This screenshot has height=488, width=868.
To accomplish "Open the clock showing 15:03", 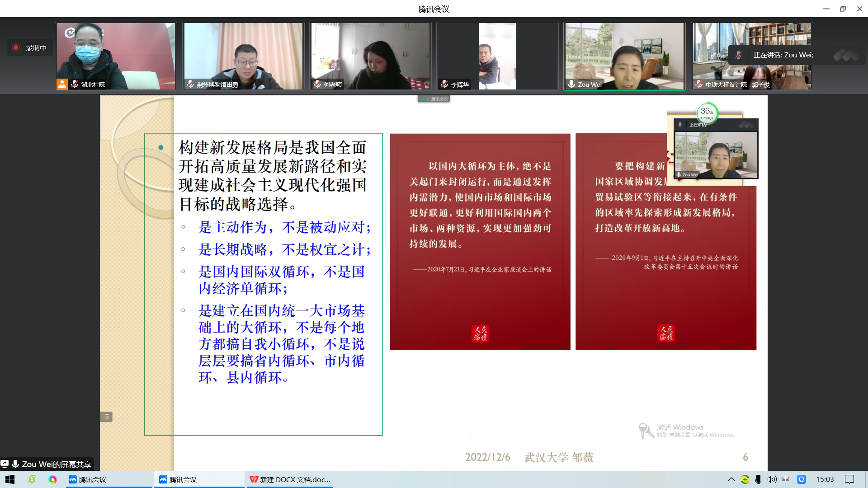I will (x=825, y=479).
